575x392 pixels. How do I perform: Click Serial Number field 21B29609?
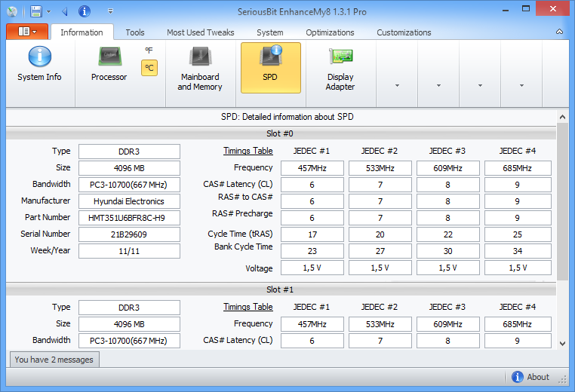[x=129, y=234]
